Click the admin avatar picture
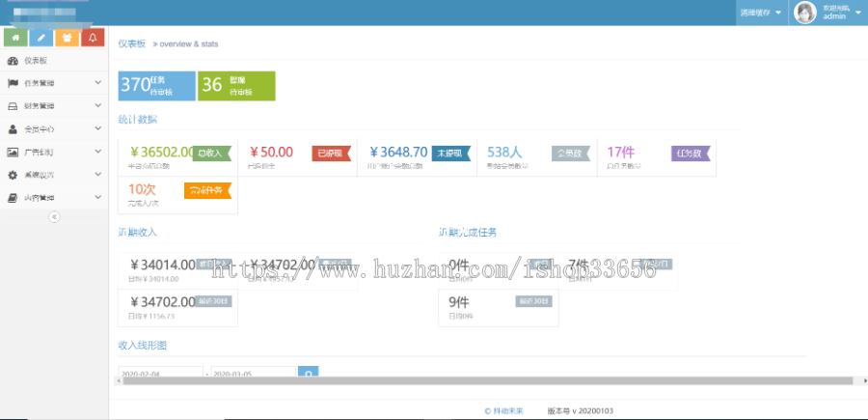 (x=805, y=13)
